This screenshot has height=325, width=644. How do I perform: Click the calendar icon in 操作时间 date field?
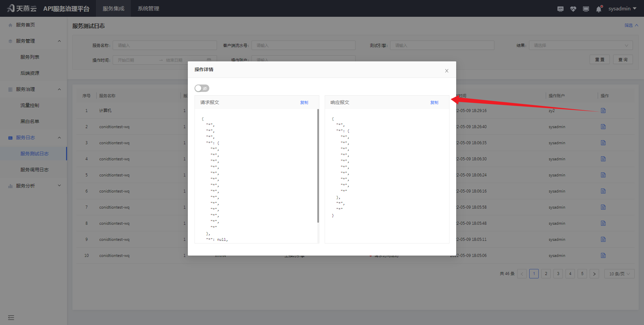209,60
